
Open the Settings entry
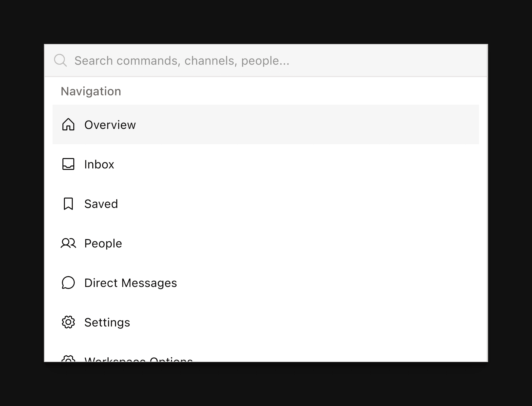coord(107,323)
